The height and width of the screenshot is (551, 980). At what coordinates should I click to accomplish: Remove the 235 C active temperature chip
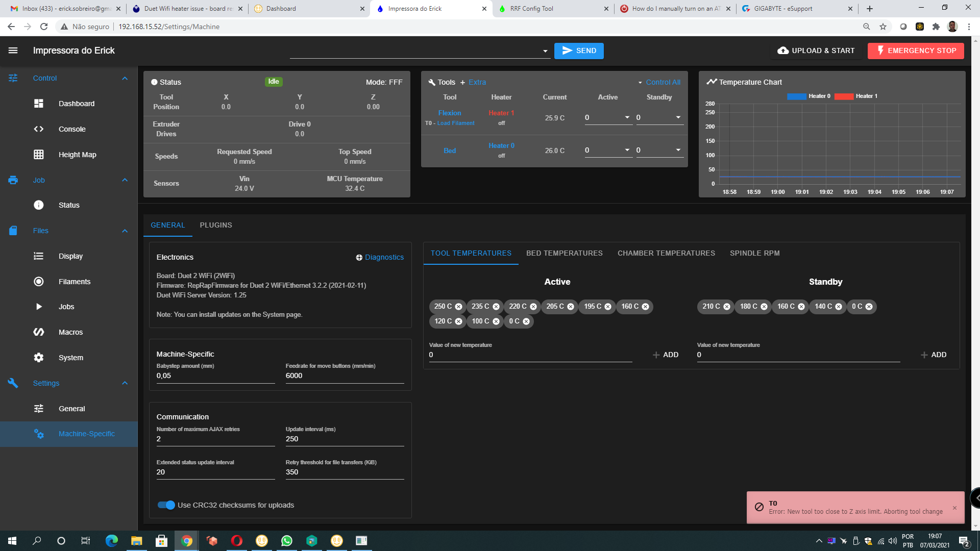(496, 307)
